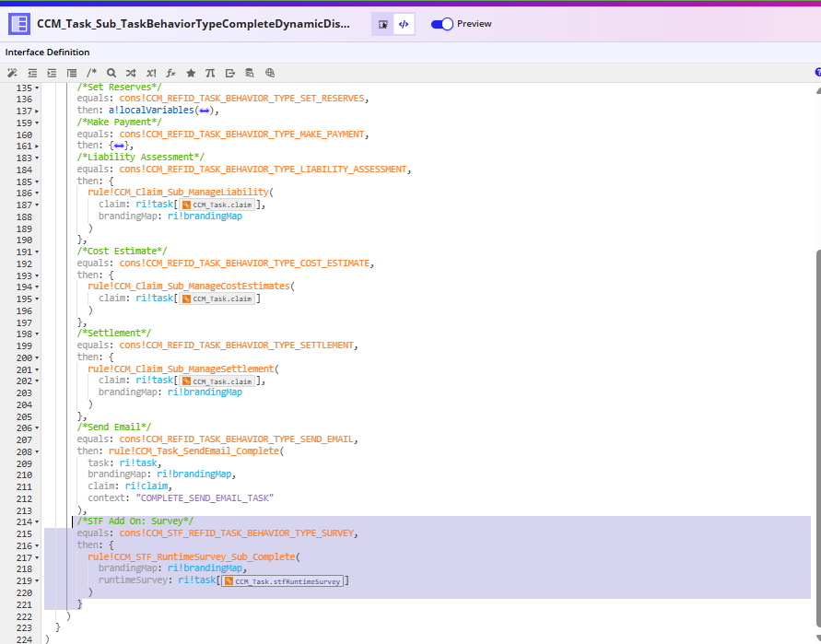Image resolution: width=821 pixels, height=644 pixels.
Task: Click the CCM_Task.claim chip on line 202
Action: (217, 381)
